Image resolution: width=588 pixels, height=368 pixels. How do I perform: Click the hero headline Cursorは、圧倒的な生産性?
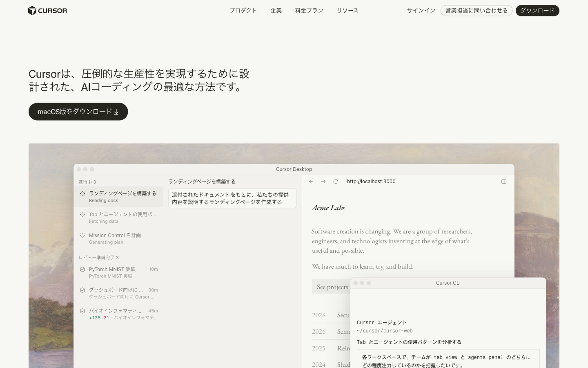click(x=139, y=80)
